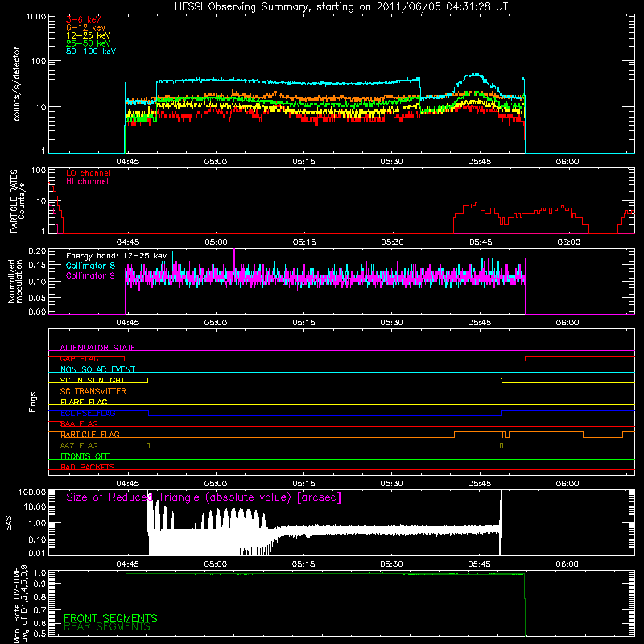Click the counts/s/detector axis label
644x644 pixels.
click(16, 84)
